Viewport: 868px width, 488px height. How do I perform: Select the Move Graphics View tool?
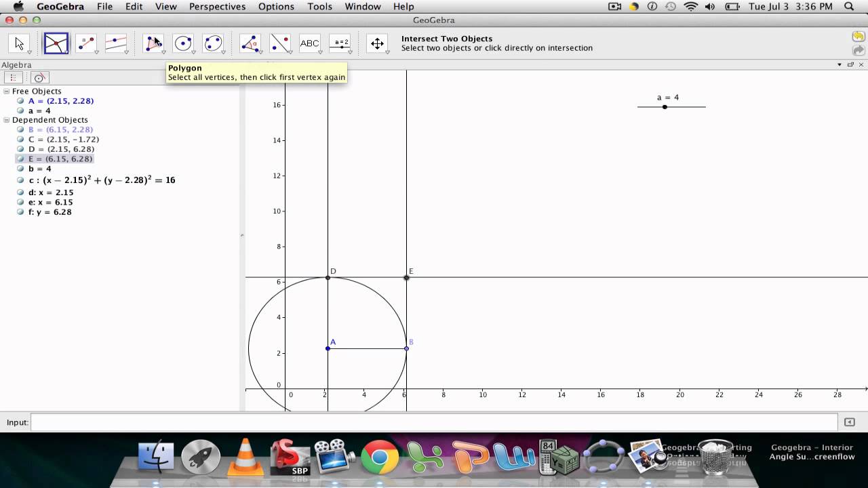click(x=377, y=44)
